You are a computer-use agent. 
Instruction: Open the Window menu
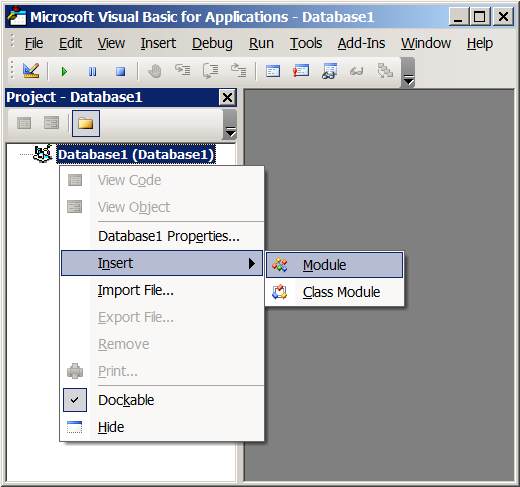coord(426,43)
